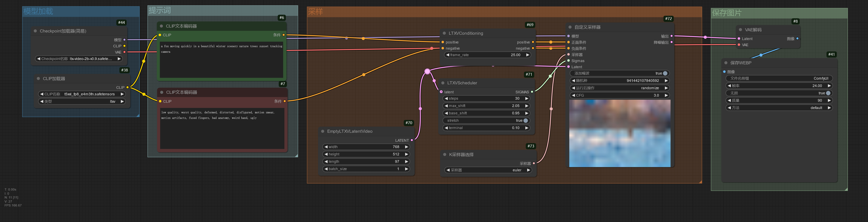
Task: Increase steps value using its right arrow
Action: 527,99
